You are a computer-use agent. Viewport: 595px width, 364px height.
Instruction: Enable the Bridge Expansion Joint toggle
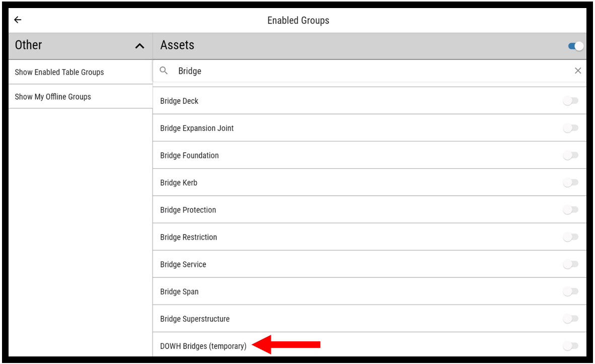pyautogui.click(x=570, y=128)
